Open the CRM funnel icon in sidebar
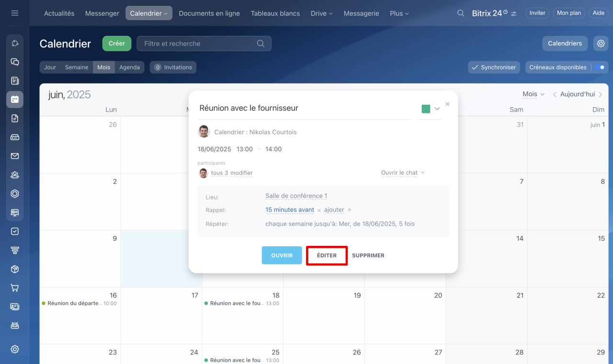 (15, 250)
